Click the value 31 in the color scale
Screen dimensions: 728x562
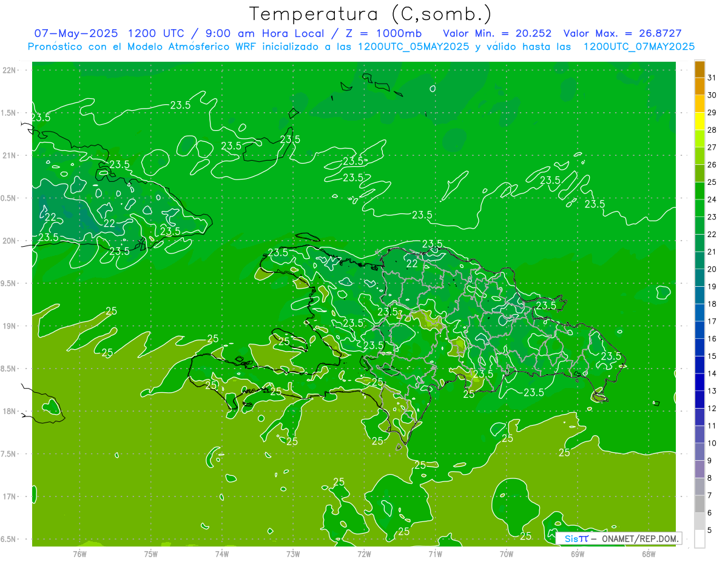pyautogui.click(x=712, y=78)
